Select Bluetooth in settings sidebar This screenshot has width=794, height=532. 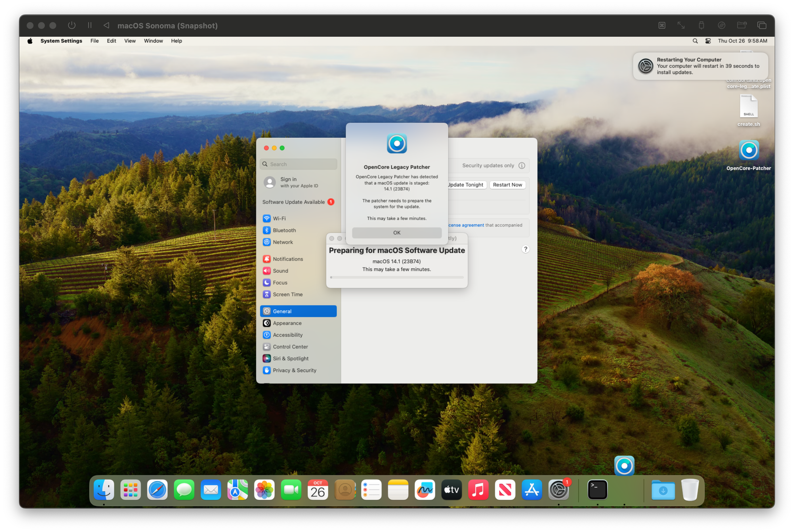point(298,230)
